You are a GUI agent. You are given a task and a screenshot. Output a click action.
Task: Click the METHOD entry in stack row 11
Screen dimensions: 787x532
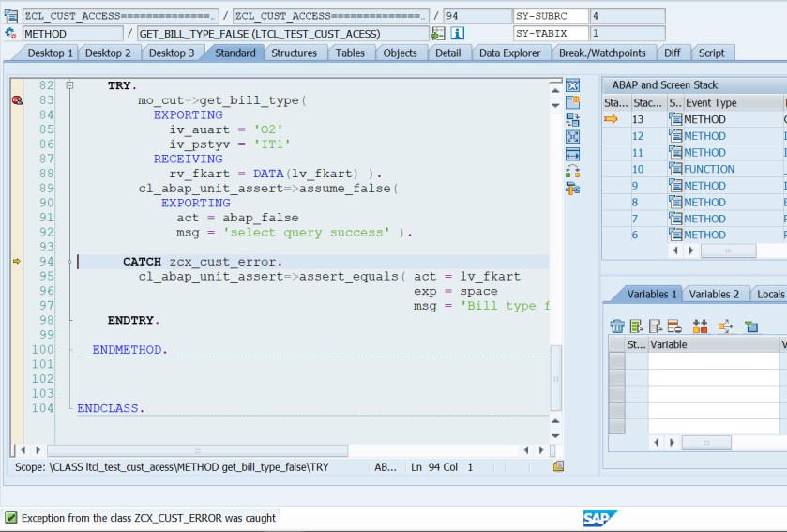click(x=704, y=153)
